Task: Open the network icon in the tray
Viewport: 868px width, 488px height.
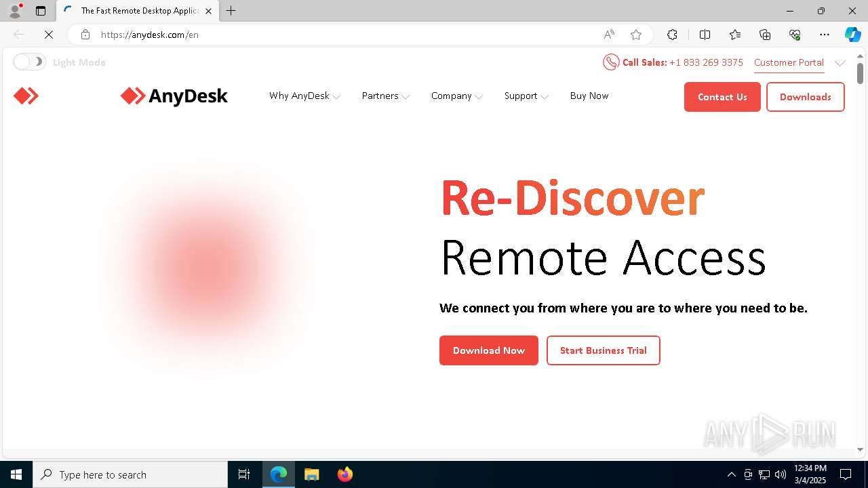Action: [764, 474]
